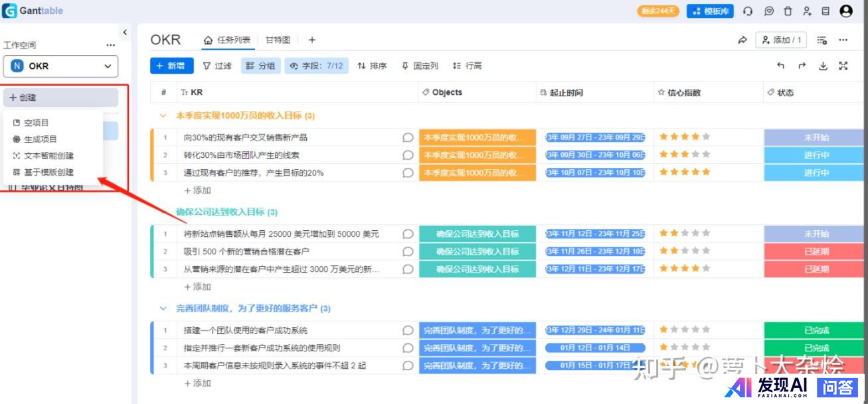868x404 pixels.
Task: Open the user profile avatar
Action: (x=846, y=11)
